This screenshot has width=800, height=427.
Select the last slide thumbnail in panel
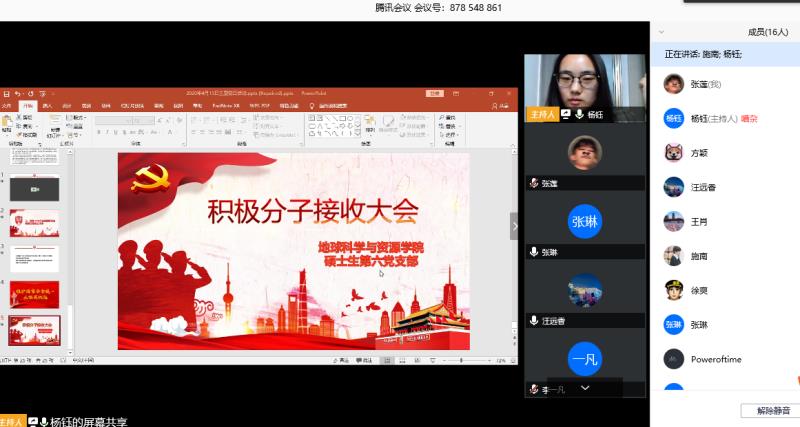pyautogui.click(x=35, y=328)
